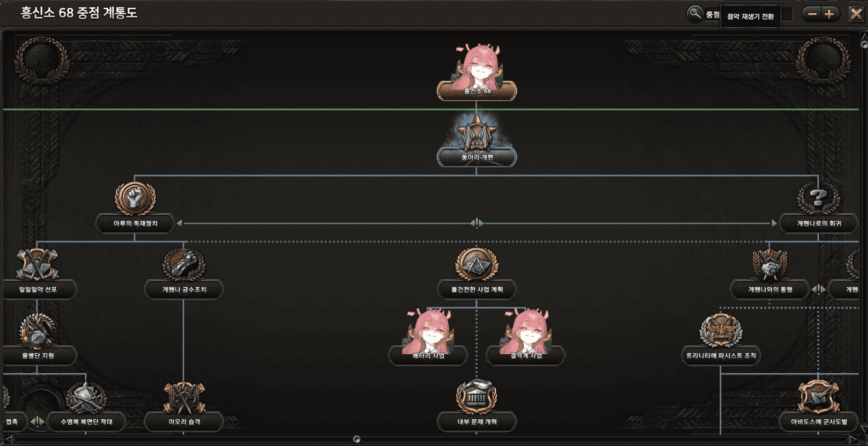Select the 결석계 사업 character portrait
Viewport: 868px width, 446px height.
[x=525, y=331]
